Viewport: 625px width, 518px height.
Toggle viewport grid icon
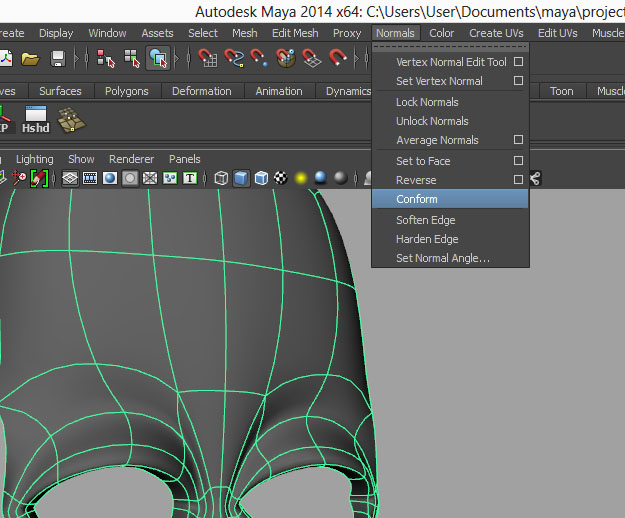point(70,178)
